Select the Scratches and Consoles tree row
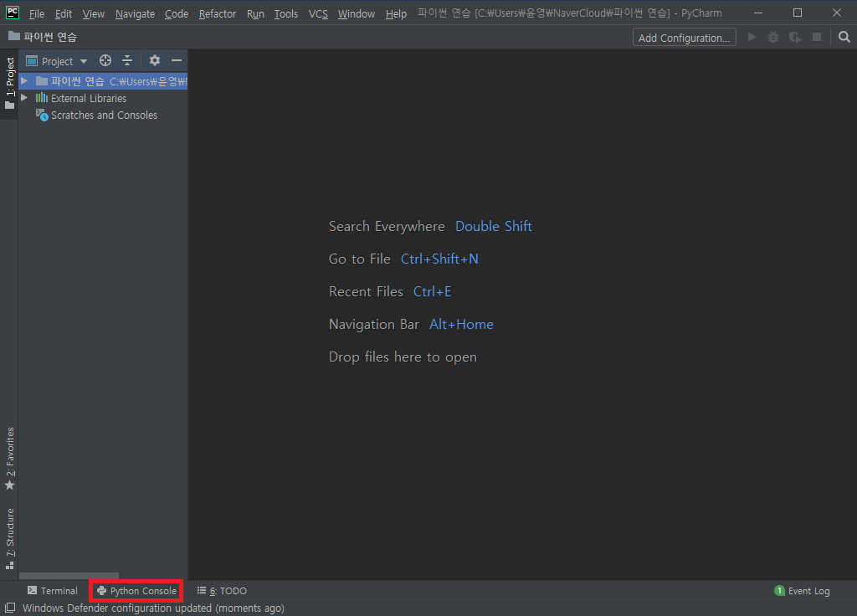Viewport: 857px width, 616px height. [x=103, y=115]
